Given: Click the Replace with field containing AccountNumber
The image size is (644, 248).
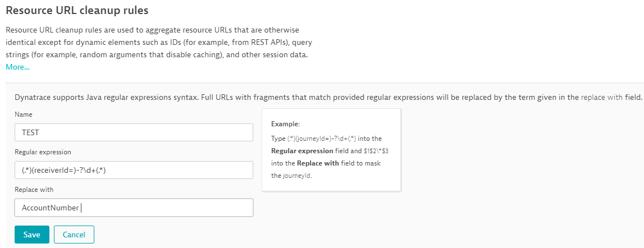Looking at the screenshot, I should [134, 208].
